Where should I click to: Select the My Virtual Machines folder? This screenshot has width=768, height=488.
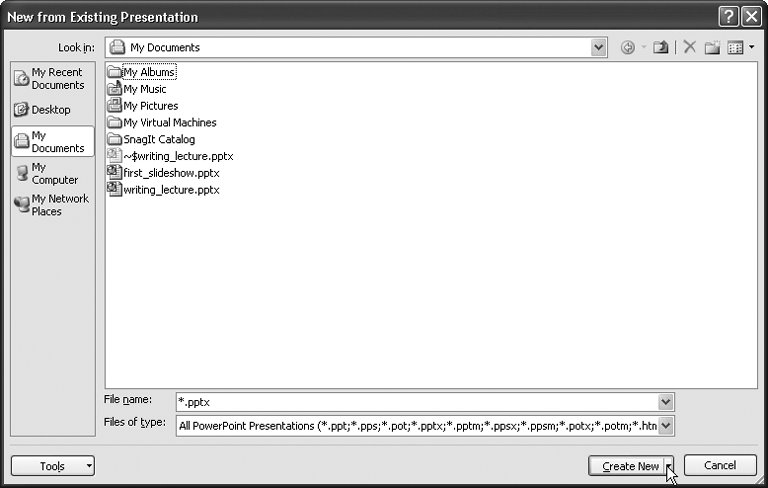coord(162,122)
